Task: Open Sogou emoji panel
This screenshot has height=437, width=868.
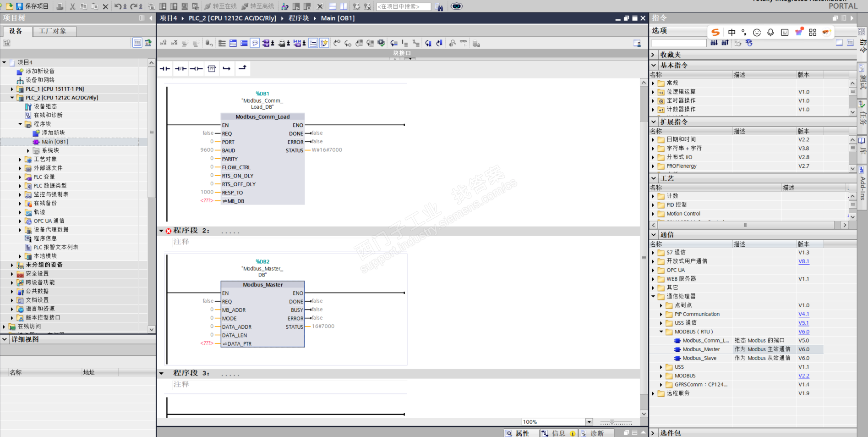Action: point(757,32)
